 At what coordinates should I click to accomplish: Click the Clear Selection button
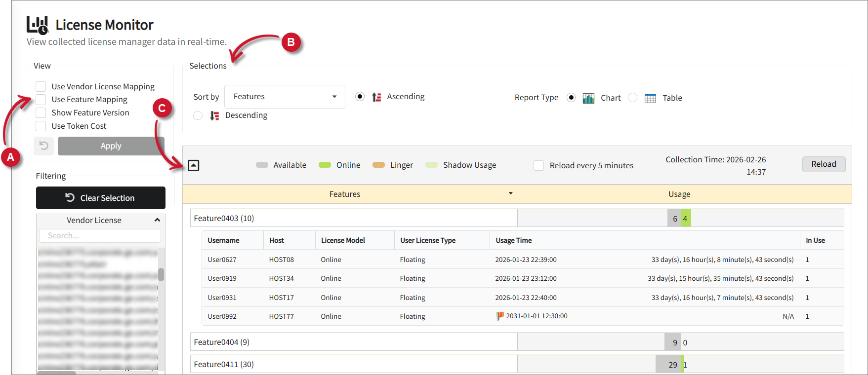click(x=101, y=198)
